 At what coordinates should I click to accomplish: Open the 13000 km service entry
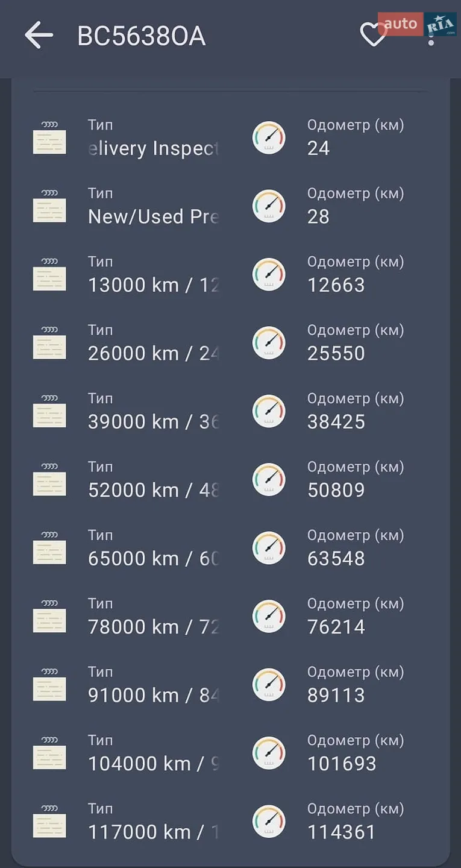[x=230, y=274]
